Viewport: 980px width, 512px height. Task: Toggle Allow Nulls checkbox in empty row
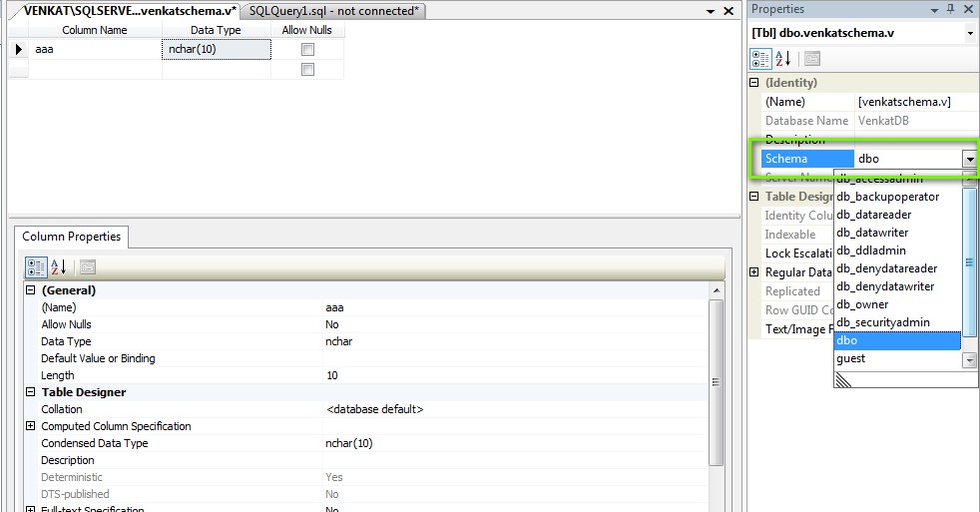[307, 70]
